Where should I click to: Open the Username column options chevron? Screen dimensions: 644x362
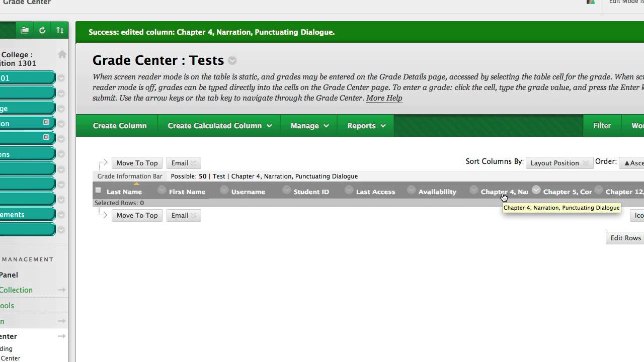point(286,190)
